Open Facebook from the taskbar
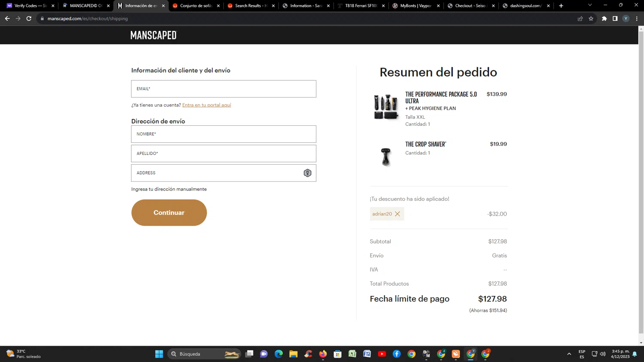 coord(397,354)
